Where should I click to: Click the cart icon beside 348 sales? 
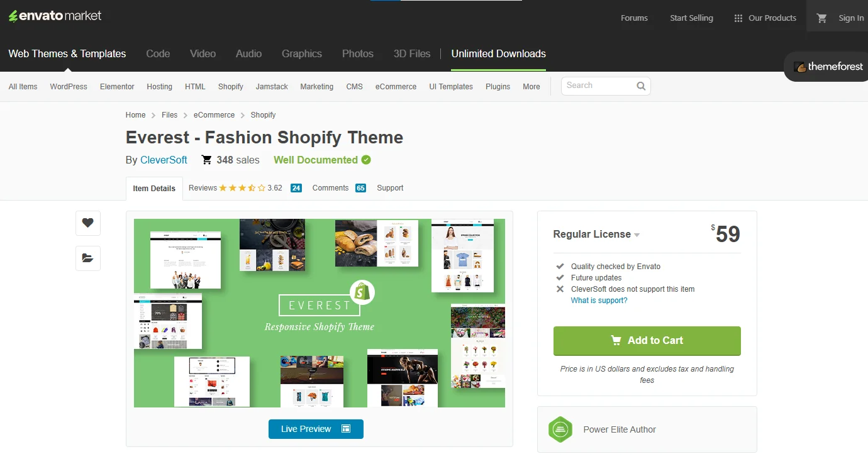click(x=206, y=160)
